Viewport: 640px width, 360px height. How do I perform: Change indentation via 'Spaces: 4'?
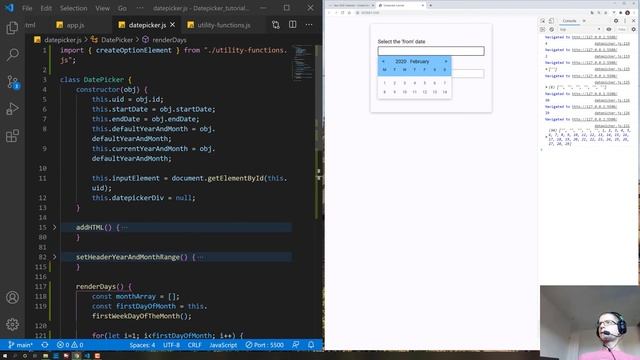tap(142, 345)
